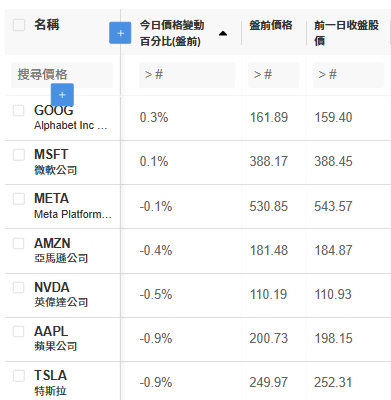Sort by the 前一日收盤股價 column header
This screenshot has height=400, width=391.
(346, 33)
